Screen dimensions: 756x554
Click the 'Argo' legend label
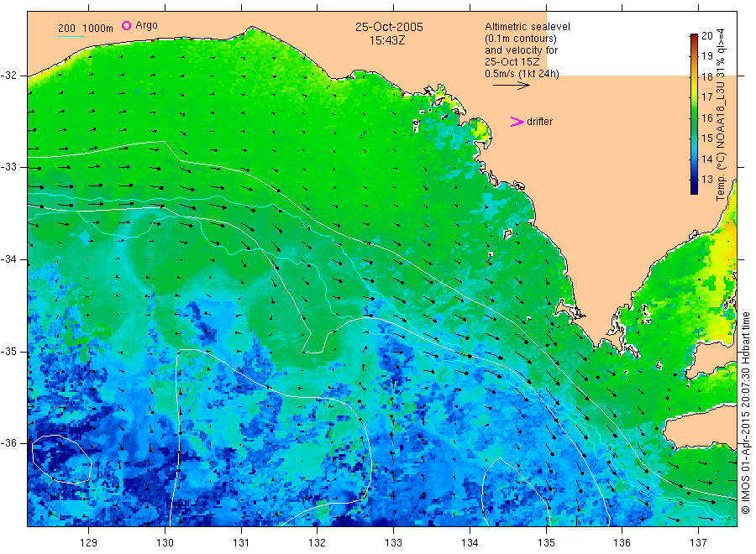[146, 25]
